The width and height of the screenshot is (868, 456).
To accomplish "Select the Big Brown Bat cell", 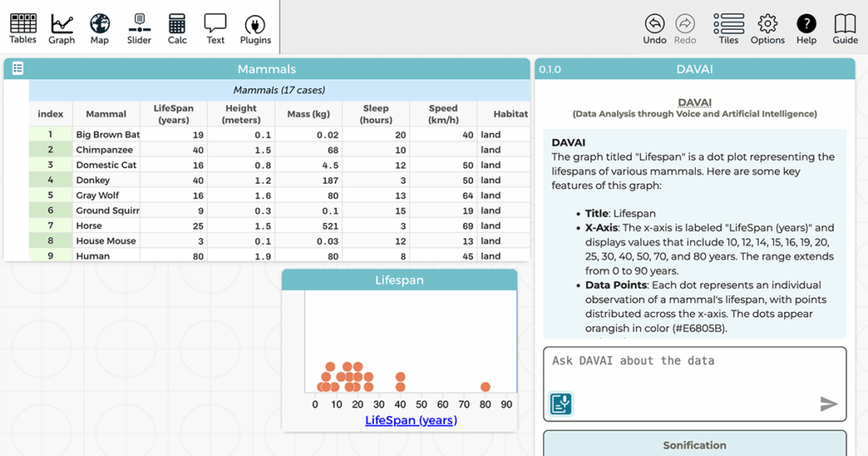I will pos(106,135).
